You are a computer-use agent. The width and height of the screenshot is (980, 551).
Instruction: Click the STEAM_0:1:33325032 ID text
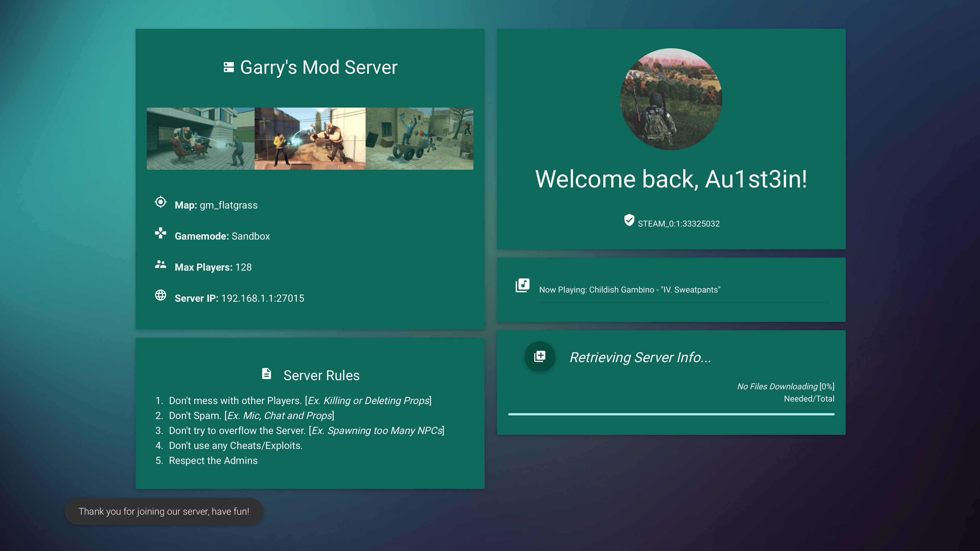coord(679,224)
